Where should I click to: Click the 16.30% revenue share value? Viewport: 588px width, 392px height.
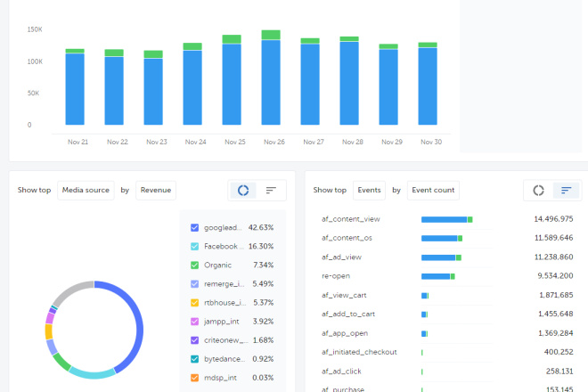coord(261,247)
